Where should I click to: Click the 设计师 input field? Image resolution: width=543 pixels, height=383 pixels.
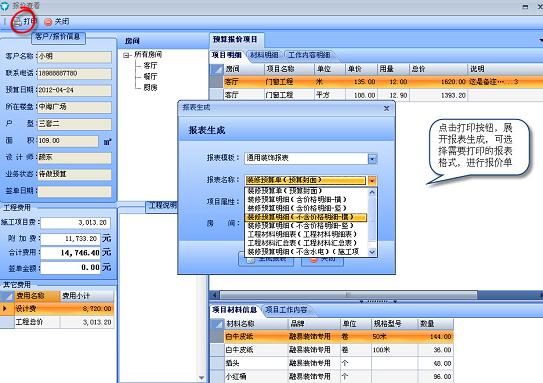74,158
